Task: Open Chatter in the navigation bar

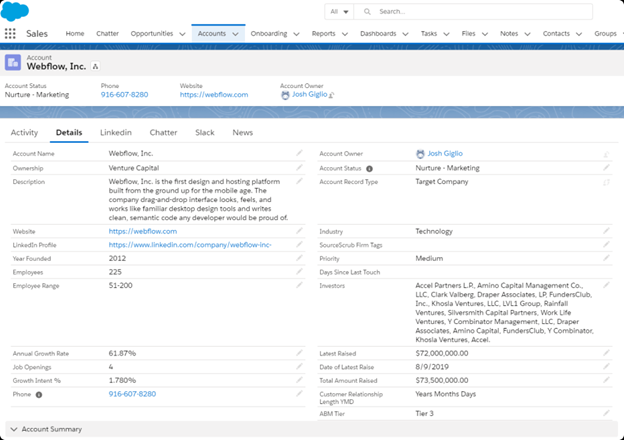Action: (x=107, y=34)
